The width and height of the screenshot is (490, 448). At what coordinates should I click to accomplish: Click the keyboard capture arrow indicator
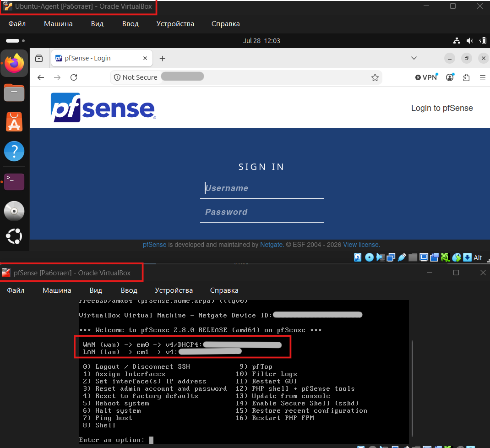[467, 257]
